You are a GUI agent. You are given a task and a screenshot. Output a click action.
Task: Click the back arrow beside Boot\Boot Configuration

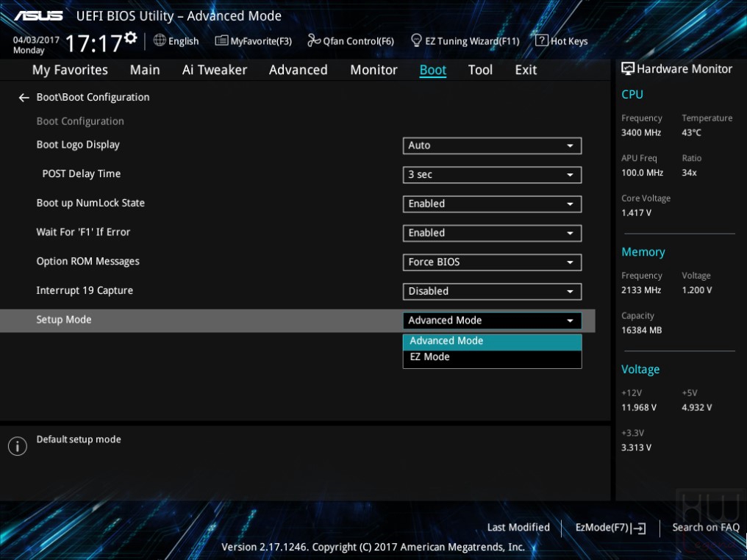24,98
